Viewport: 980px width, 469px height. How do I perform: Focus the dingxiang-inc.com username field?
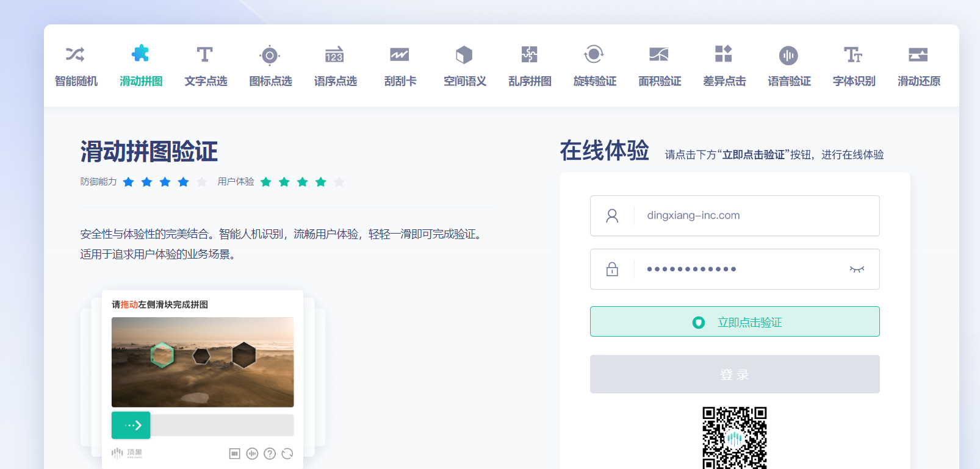click(735, 215)
